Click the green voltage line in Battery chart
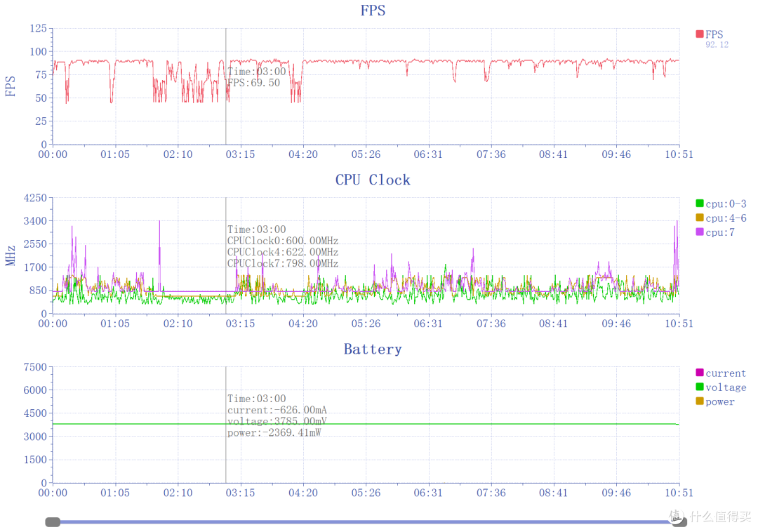Screen dimensions: 758x532 (366, 424)
